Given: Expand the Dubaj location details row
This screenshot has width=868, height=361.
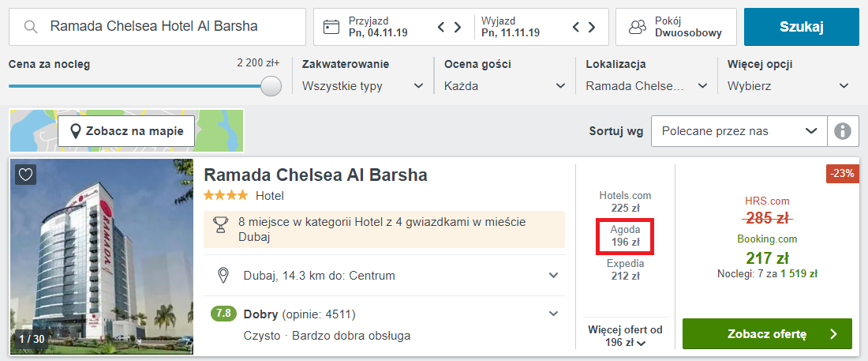Looking at the screenshot, I should [553, 275].
